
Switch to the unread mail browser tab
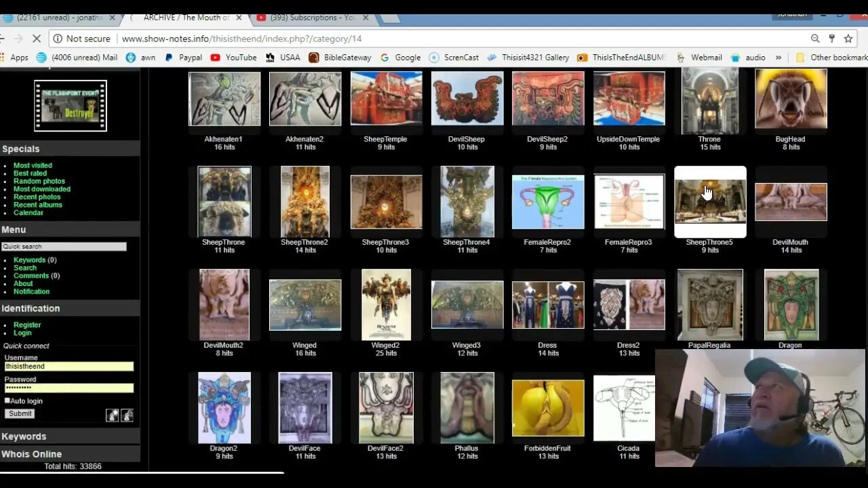(x=60, y=18)
